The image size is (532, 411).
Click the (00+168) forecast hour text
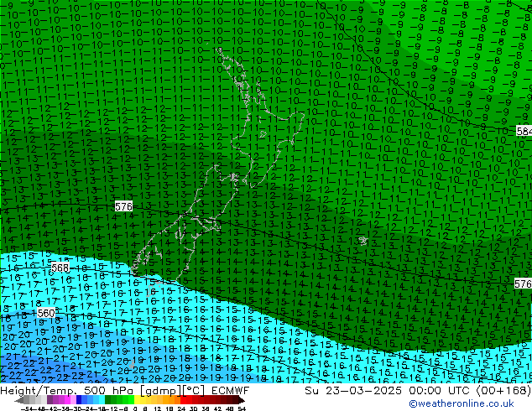tap(503, 391)
